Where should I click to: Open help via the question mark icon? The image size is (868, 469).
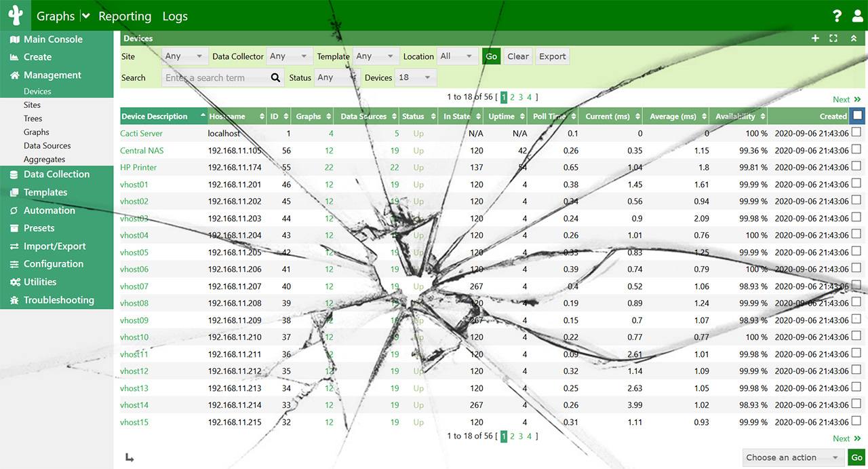[x=836, y=15]
